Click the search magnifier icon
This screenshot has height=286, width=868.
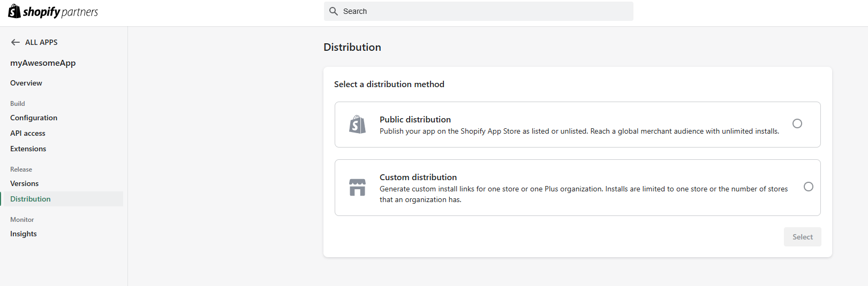pyautogui.click(x=334, y=11)
